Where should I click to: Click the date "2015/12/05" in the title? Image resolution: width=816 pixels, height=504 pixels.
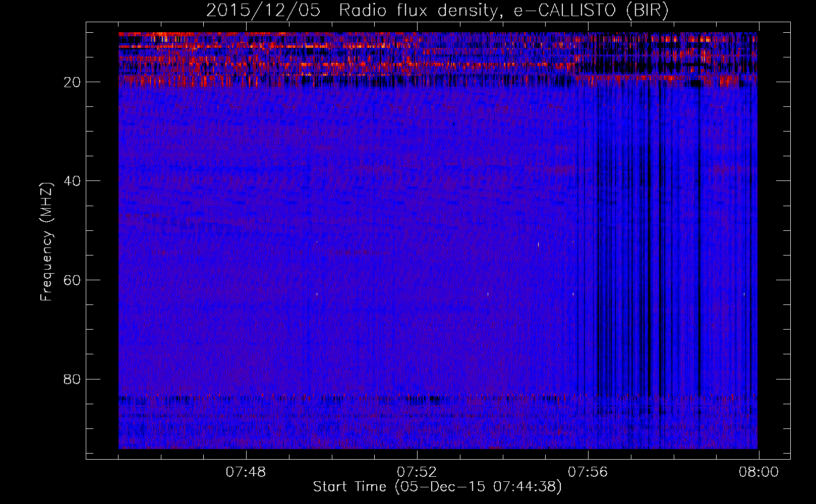click(263, 11)
